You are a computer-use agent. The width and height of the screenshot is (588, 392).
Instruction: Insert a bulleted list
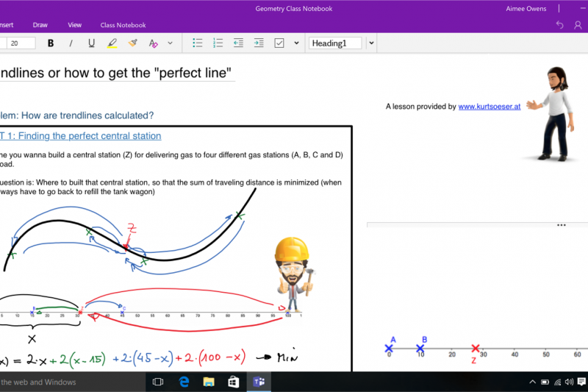point(197,43)
